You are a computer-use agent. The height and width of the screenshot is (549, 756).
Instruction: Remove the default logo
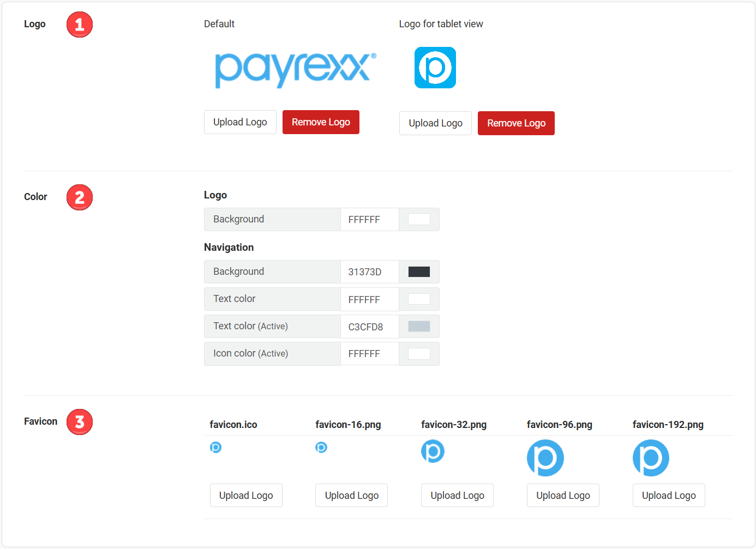321,122
